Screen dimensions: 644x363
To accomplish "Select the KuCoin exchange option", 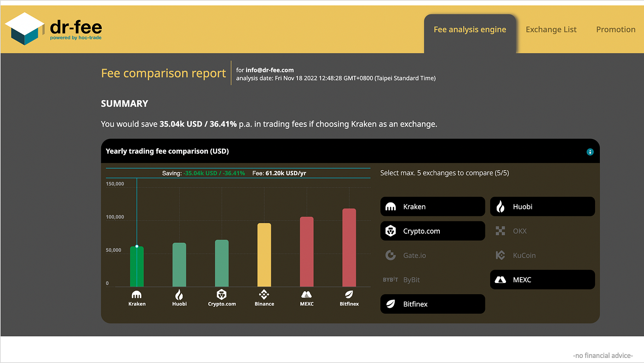I will tap(542, 255).
